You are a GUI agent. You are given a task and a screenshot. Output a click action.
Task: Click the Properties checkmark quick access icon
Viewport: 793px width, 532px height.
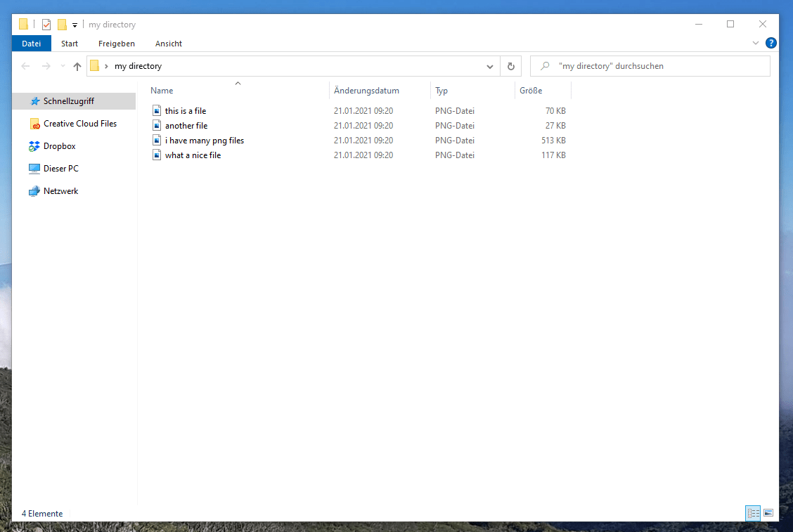(x=46, y=25)
